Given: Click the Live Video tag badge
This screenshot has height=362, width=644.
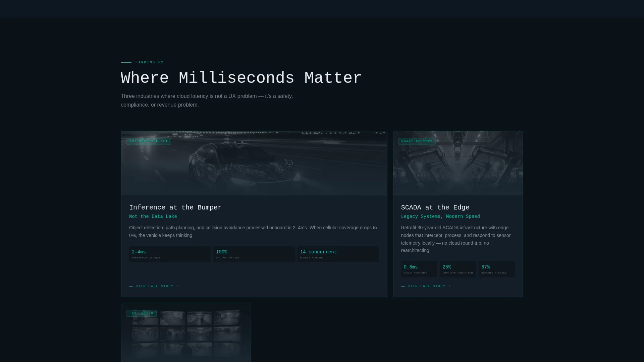Looking at the screenshot, I should 142,313.
